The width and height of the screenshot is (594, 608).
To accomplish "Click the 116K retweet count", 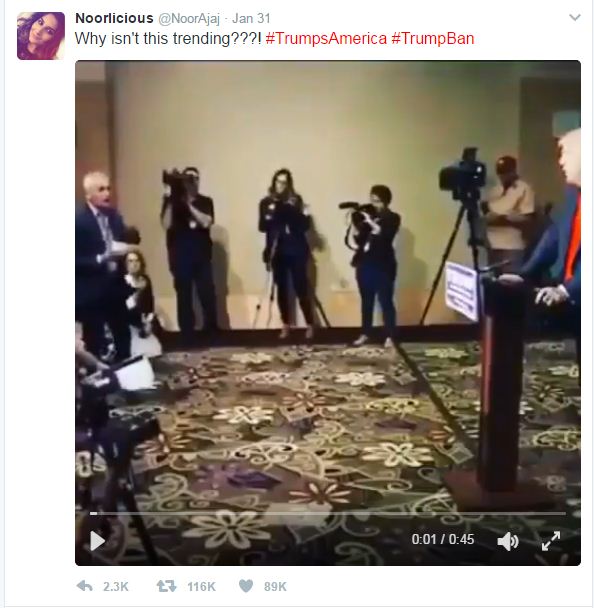I will pos(201,586).
